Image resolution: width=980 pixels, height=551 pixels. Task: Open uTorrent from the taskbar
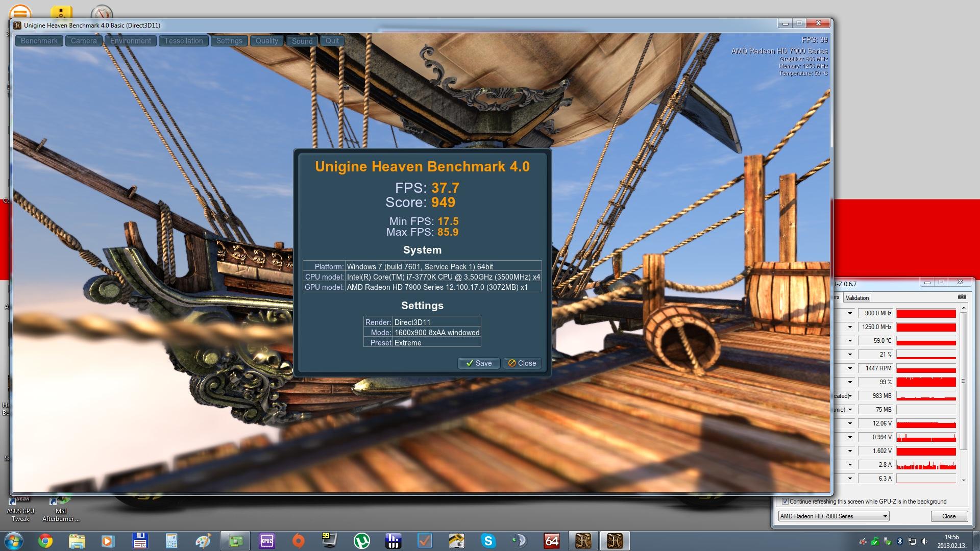362,541
